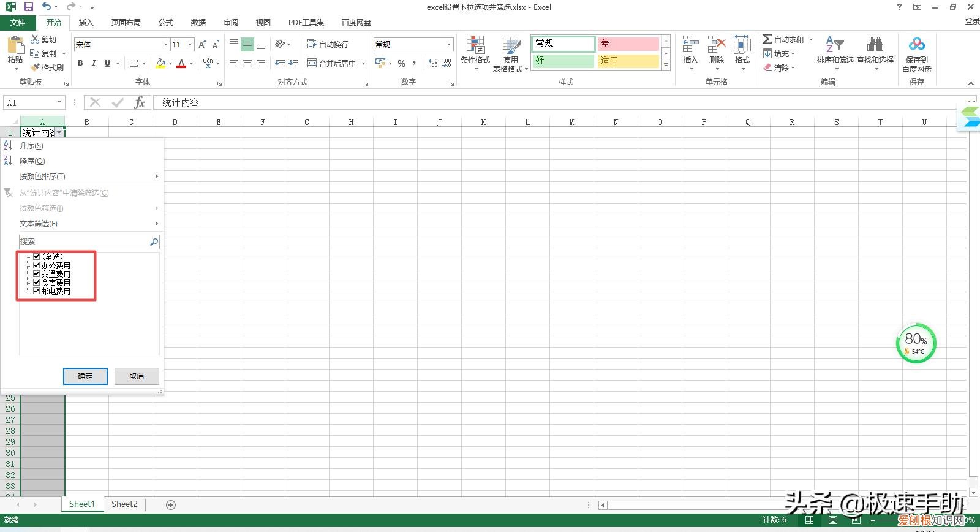Add a new sheet with plus icon
Image resolution: width=980 pixels, height=532 pixels.
click(171, 505)
